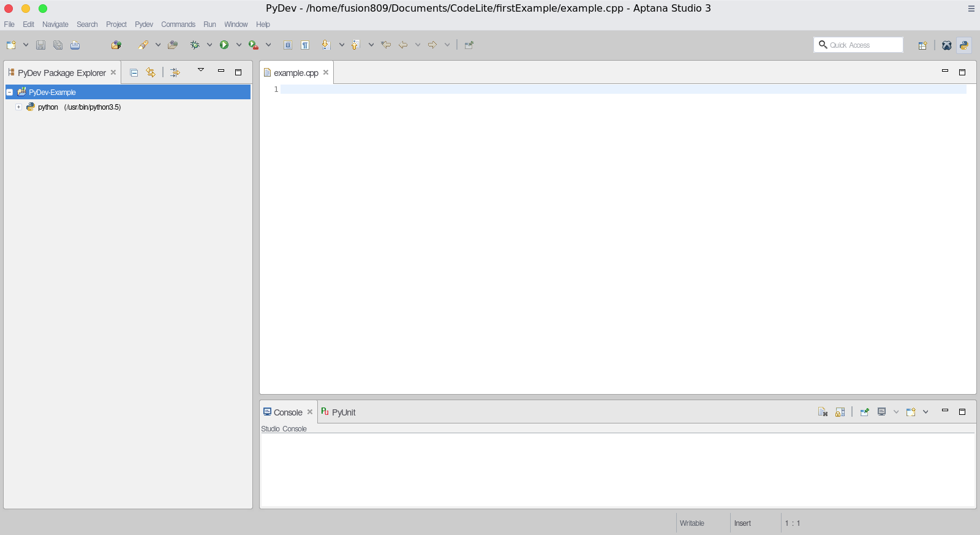Viewport: 980px width, 535px height.
Task: Click the Open Terminal folder icon
Action: 116,45
